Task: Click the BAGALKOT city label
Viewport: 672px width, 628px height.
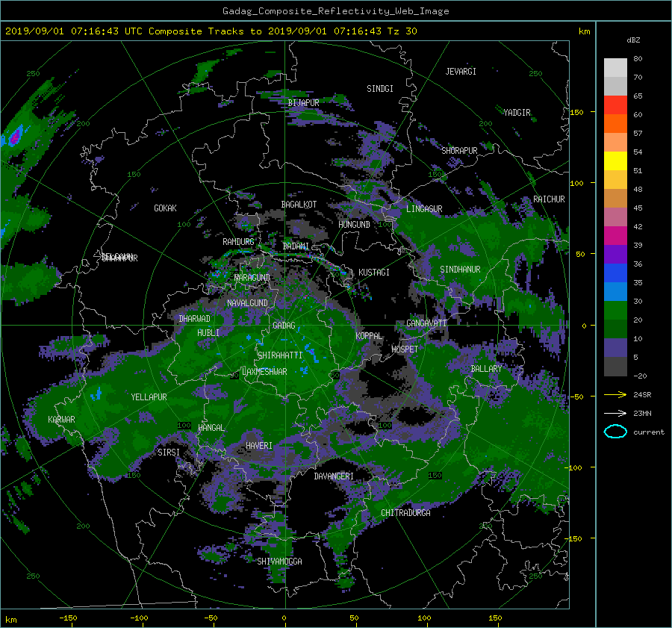Action: click(299, 205)
